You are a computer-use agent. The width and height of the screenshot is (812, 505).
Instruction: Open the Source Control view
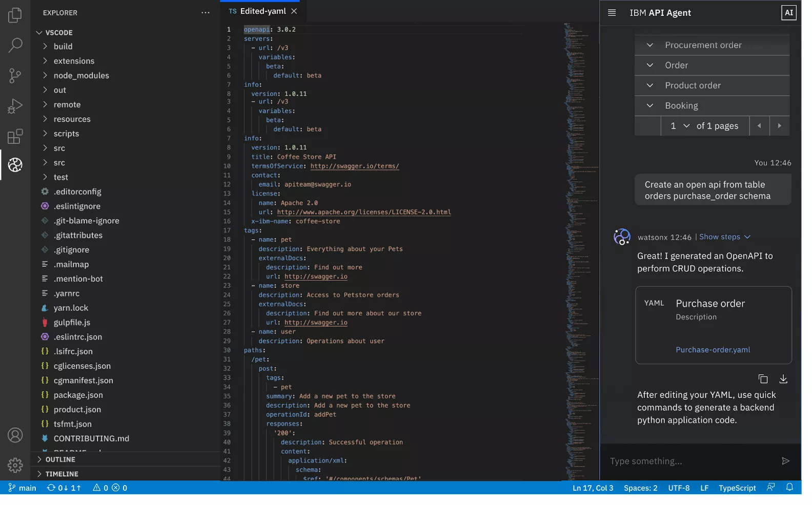click(x=15, y=76)
